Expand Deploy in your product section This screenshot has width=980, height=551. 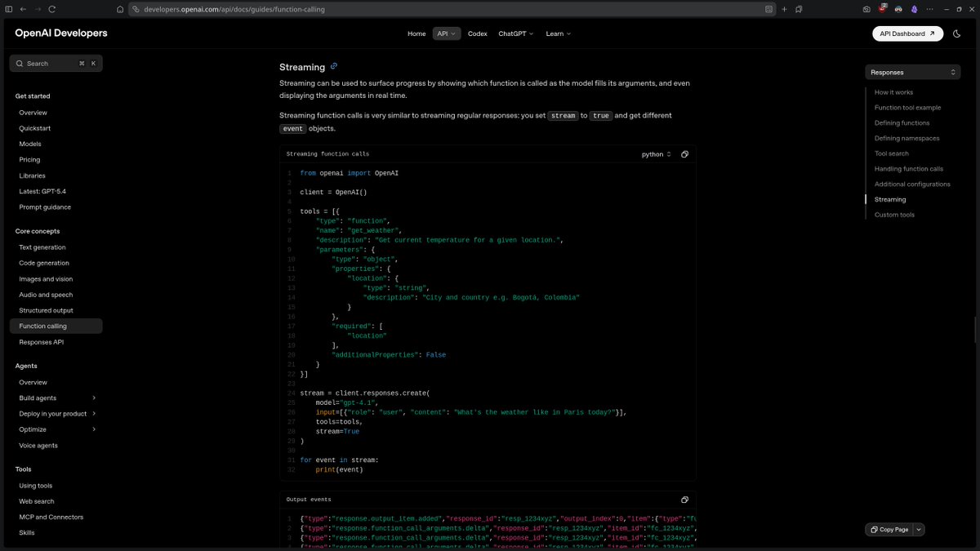94,414
